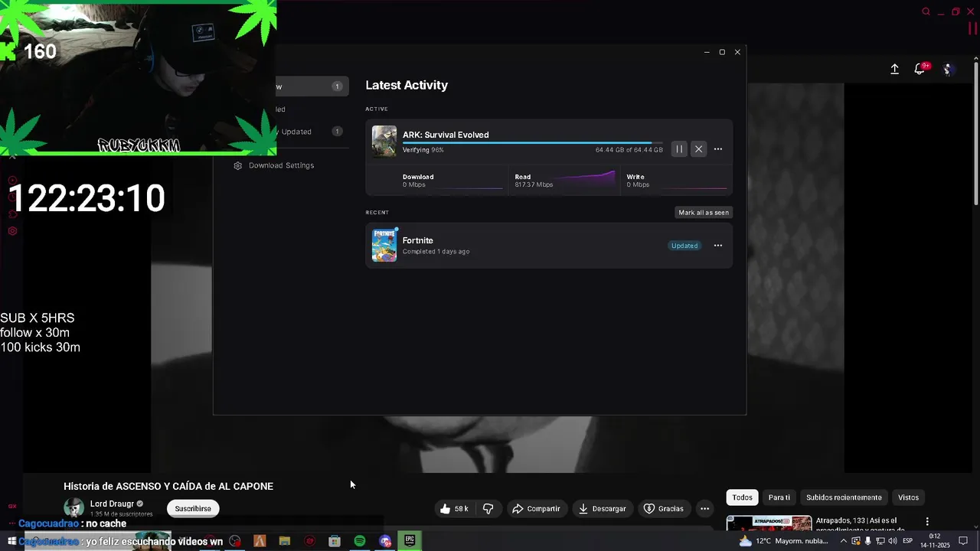Image resolution: width=980 pixels, height=551 pixels.
Task: Open Spotify from the taskbar
Action: tap(360, 541)
